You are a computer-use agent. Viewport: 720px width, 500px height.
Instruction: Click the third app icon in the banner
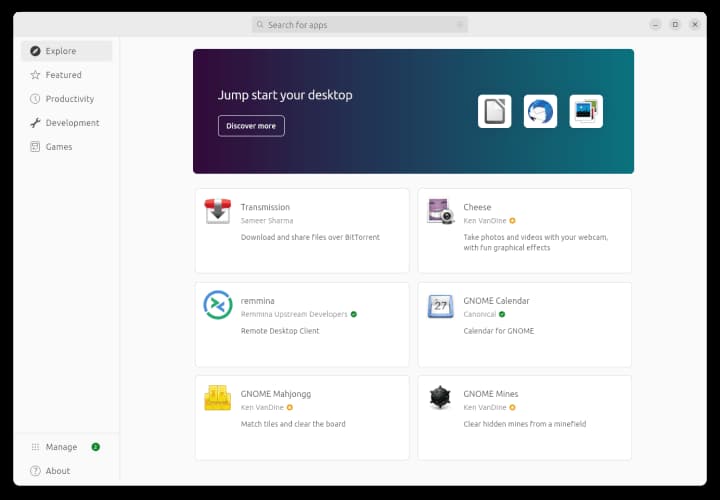tap(586, 111)
